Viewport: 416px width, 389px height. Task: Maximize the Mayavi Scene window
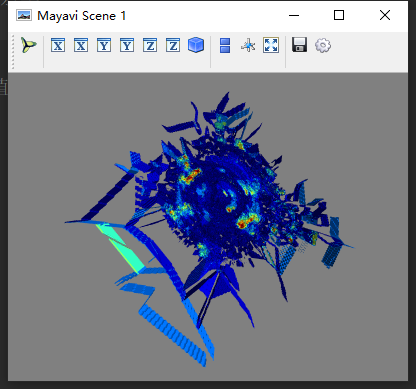(x=339, y=15)
